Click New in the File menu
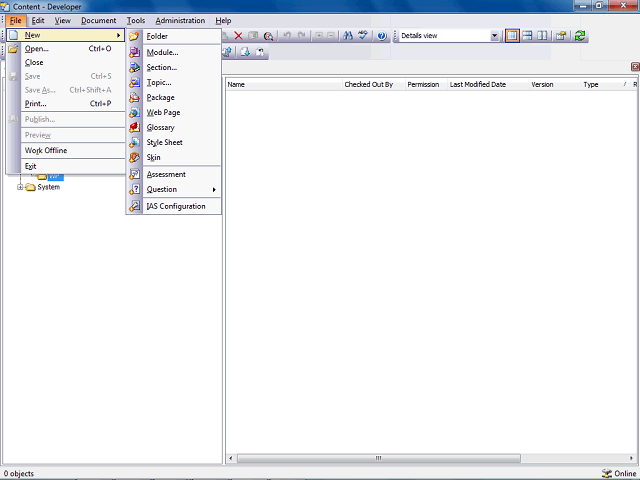Screen dimensions: 640x480 [x=66, y=35]
